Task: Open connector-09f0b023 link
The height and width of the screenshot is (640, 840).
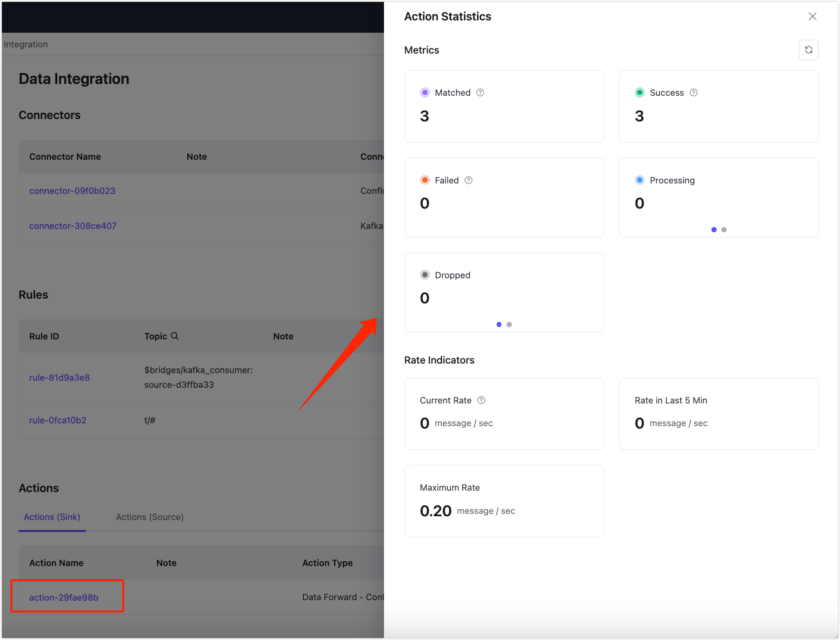Action: [72, 191]
